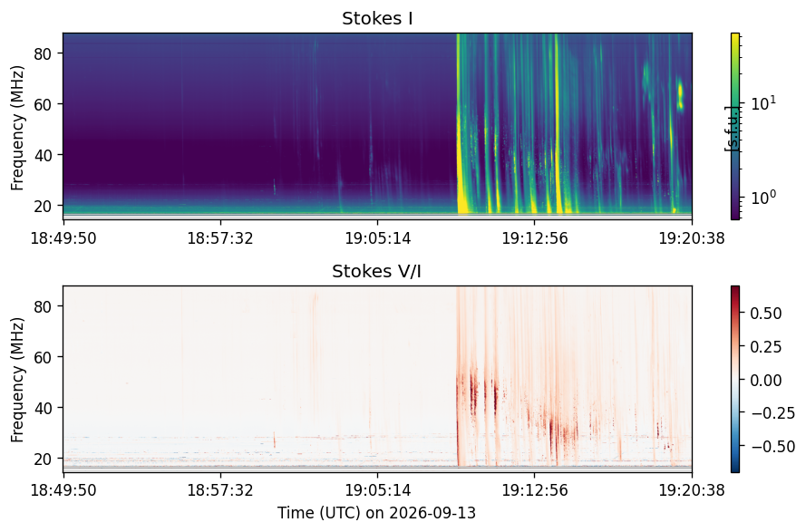Click the Frequency (MHz) label of Stokes V/I
The width and height of the screenshot is (806, 532).
coord(17,380)
